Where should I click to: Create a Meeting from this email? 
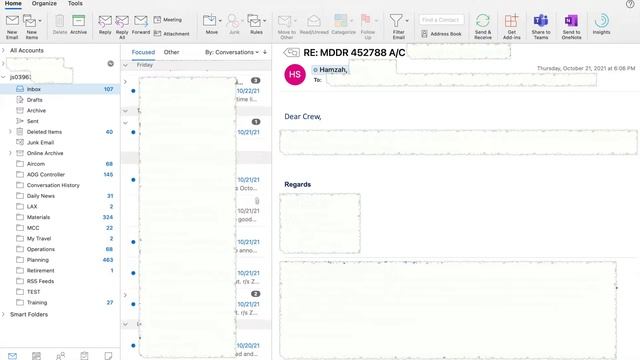(x=168, y=20)
